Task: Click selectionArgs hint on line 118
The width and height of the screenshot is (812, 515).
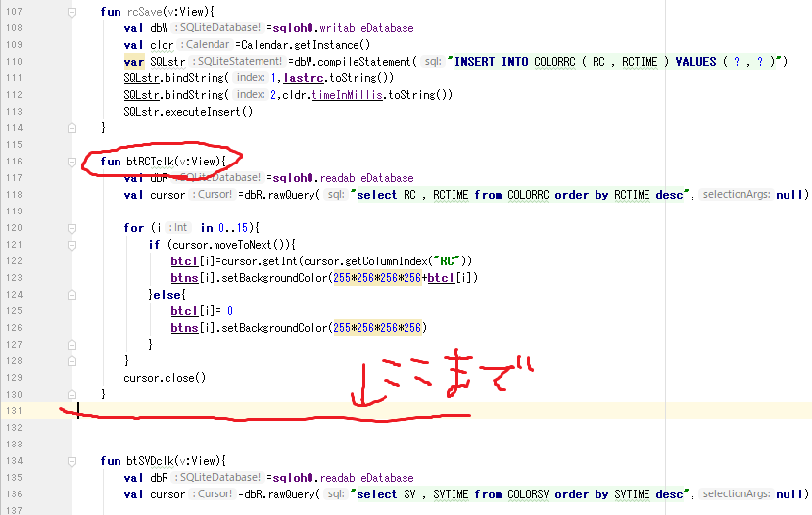Action: 736,195
